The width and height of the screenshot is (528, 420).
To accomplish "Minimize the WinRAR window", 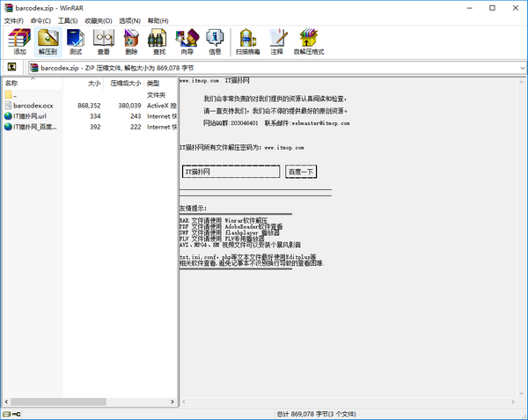I will [x=469, y=8].
